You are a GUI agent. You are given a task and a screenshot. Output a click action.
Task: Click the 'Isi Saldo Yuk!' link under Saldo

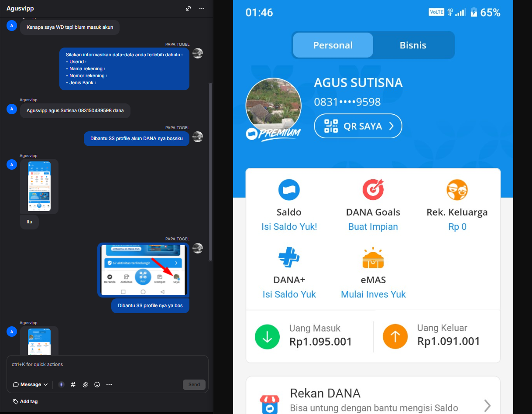tap(289, 226)
